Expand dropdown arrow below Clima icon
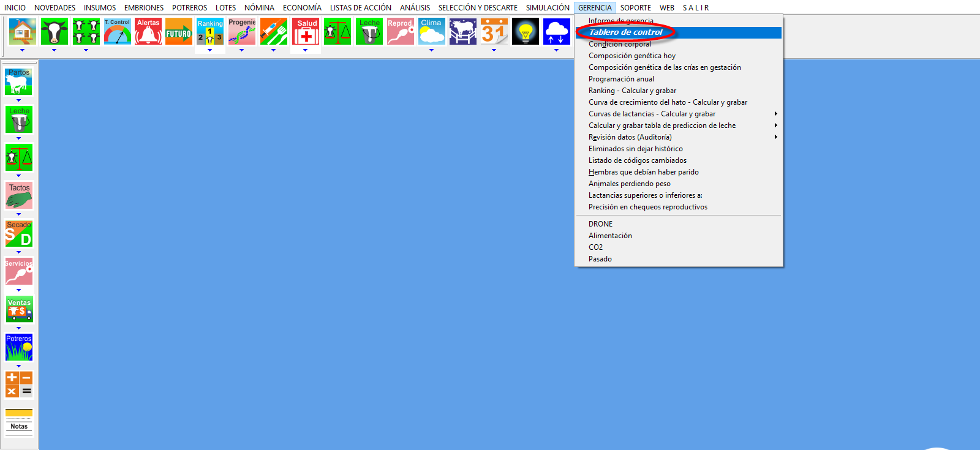This screenshot has width=980, height=450. 431,50
